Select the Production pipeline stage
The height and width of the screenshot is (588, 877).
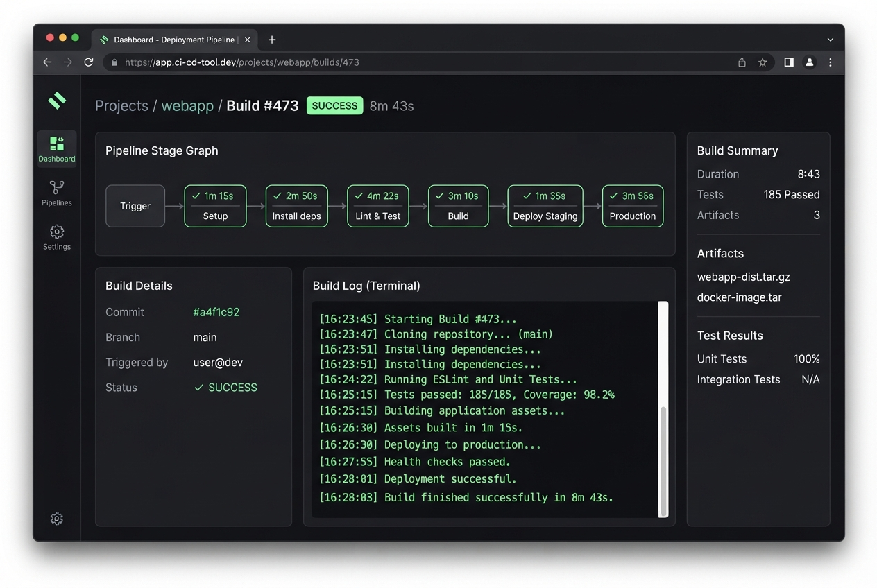633,206
